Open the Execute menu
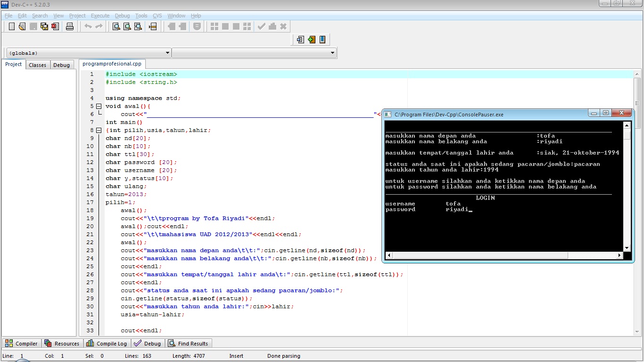This screenshot has height=362, width=644. pos(100,16)
